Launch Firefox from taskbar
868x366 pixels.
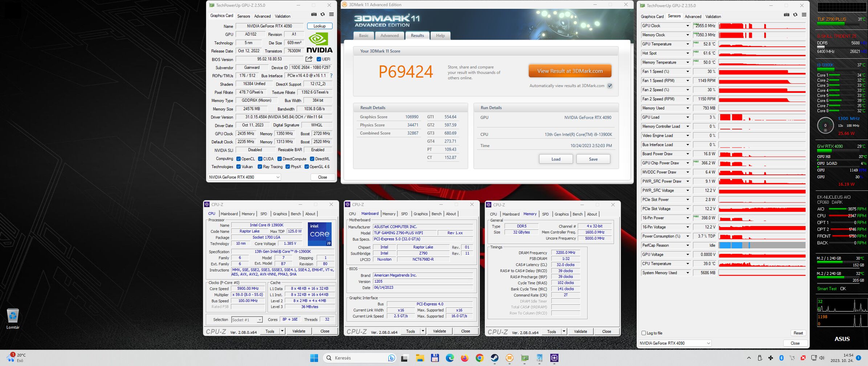(x=465, y=358)
